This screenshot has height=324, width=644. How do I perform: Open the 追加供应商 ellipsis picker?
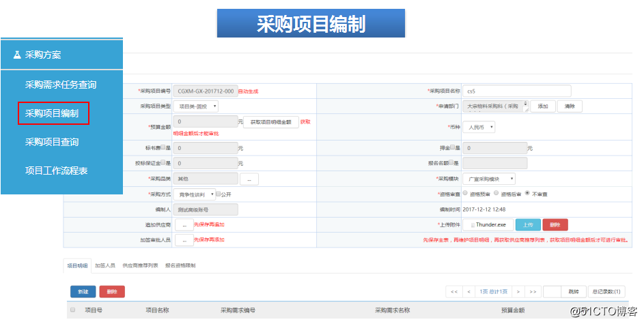tap(184, 224)
